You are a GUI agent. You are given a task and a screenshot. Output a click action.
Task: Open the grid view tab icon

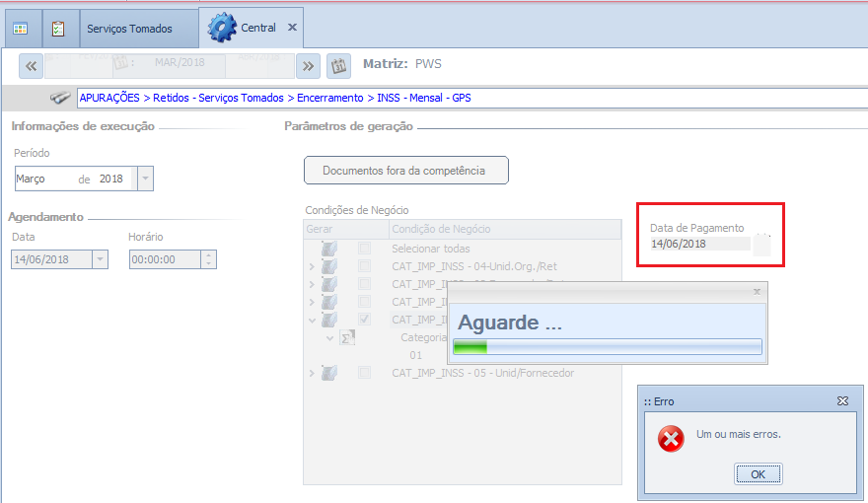(21, 29)
